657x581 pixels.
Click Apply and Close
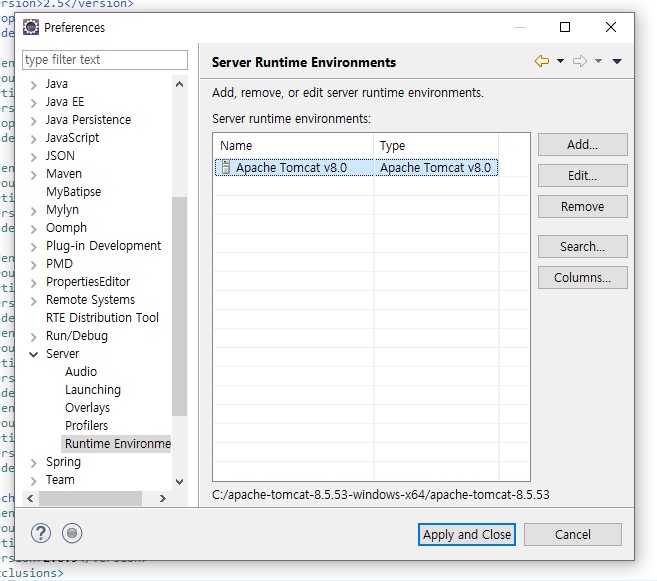pyautogui.click(x=467, y=535)
